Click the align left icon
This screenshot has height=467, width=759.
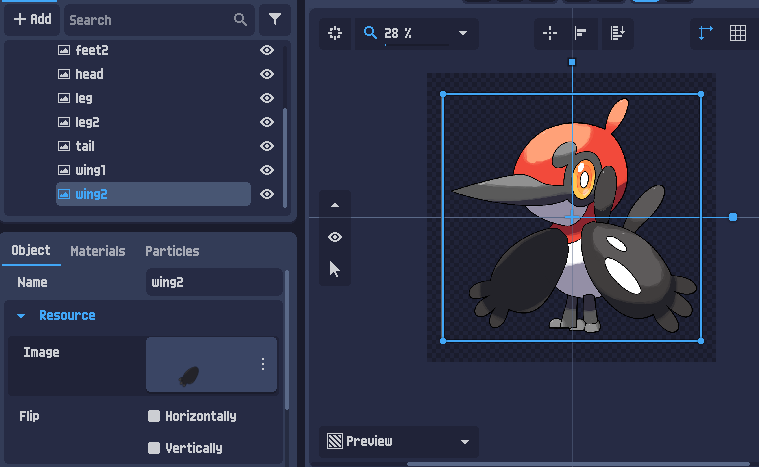pyautogui.click(x=580, y=33)
